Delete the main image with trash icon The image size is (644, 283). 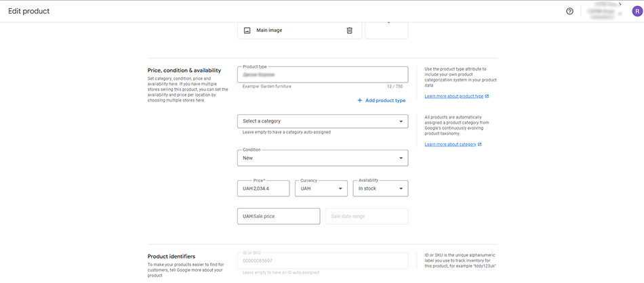click(x=349, y=30)
